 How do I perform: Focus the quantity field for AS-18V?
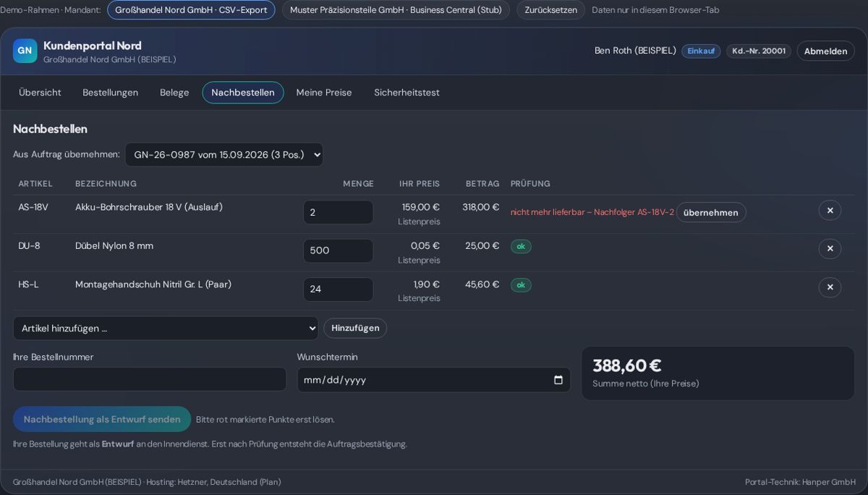pyautogui.click(x=338, y=213)
